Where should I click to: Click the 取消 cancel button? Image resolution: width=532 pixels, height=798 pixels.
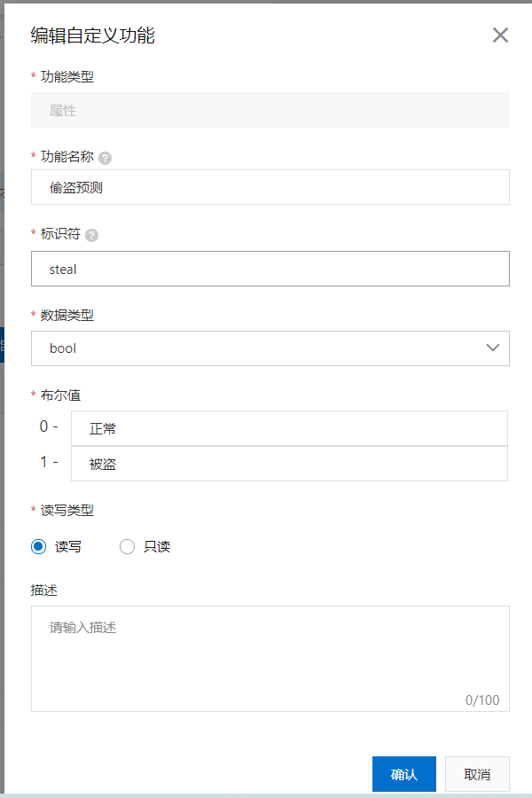(477, 774)
